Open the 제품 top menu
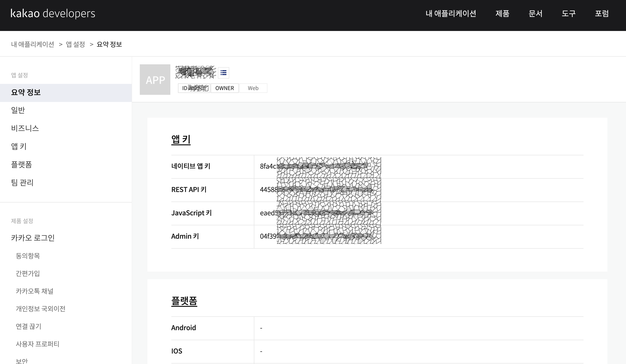The width and height of the screenshot is (626, 364). pyautogui.click(x=502, y=13)
